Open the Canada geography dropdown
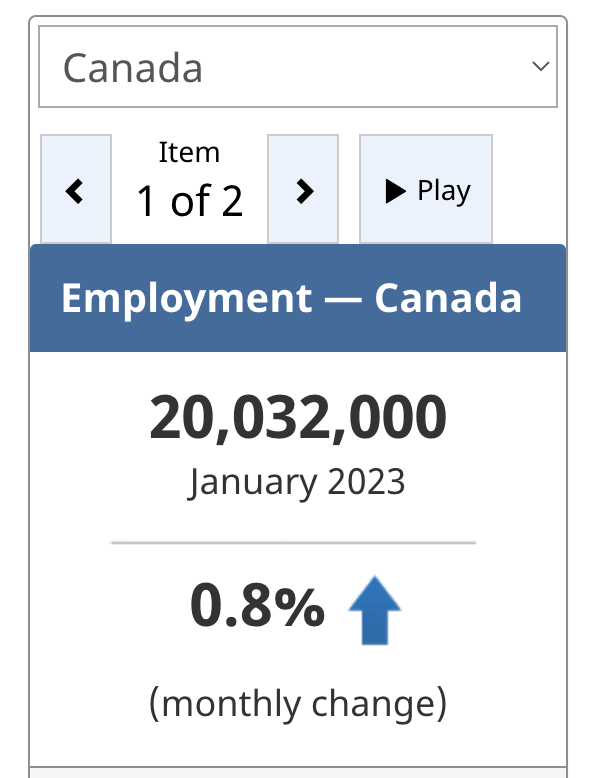 click(297, 67)
